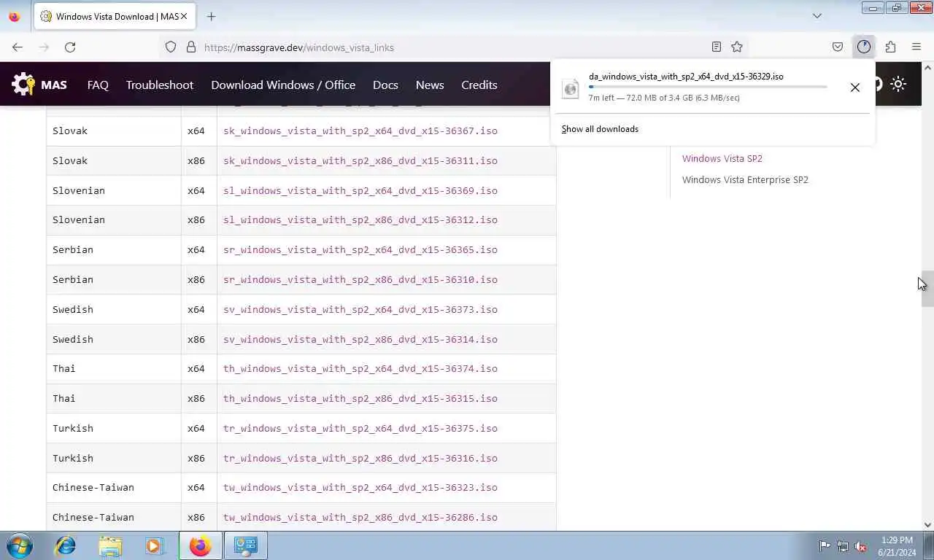Open Troubleshoot in the navigation bar

pos(160,85)
